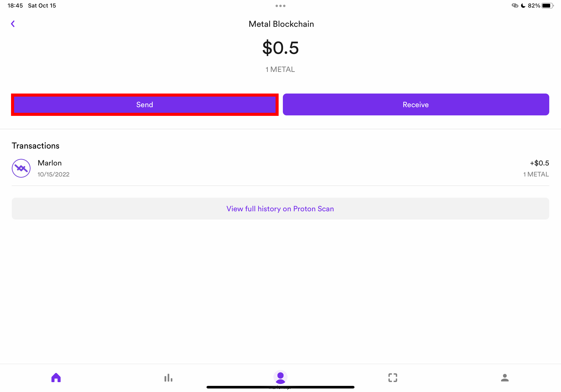Image resolution: width=561 pixels, height=392 pixels.
Task: Tap the Do Not Disturb moon icon
Action: (x=523, y=6)
